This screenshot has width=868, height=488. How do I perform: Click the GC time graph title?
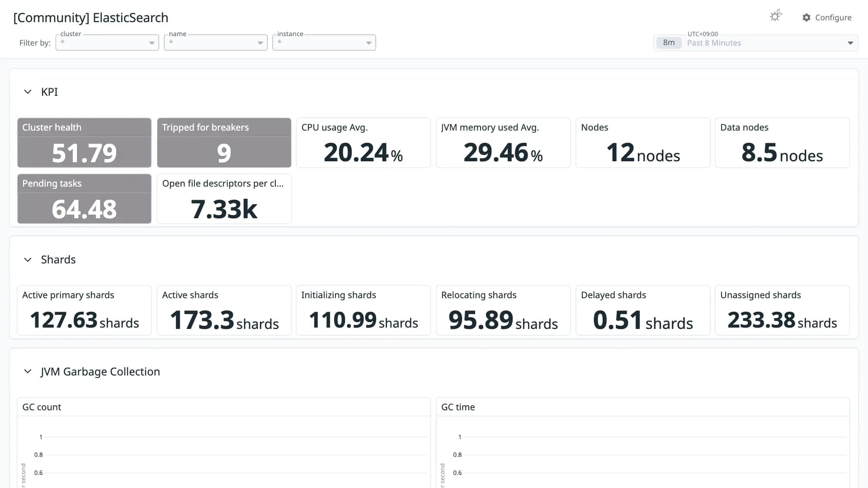pyautogui.click(x=458, y=407)
